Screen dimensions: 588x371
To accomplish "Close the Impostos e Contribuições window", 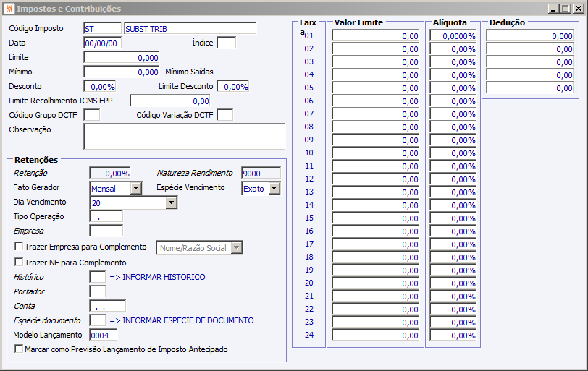I will tap(579, 9).
